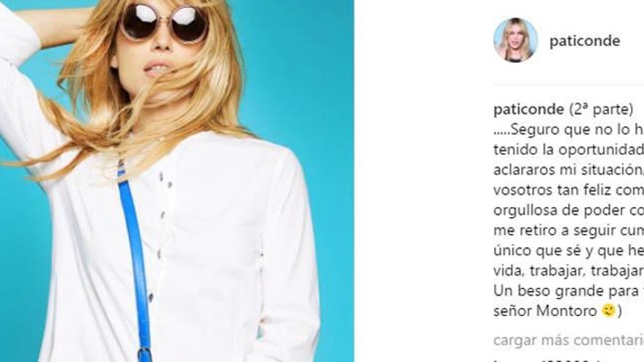
Task: Click the round sunglasses in the photo
Action: [164, 24]
